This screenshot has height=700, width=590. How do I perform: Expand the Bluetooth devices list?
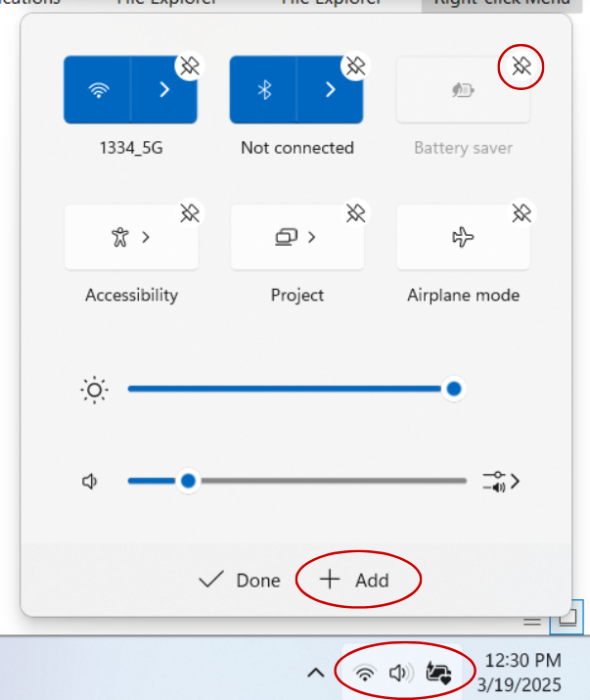330,90
